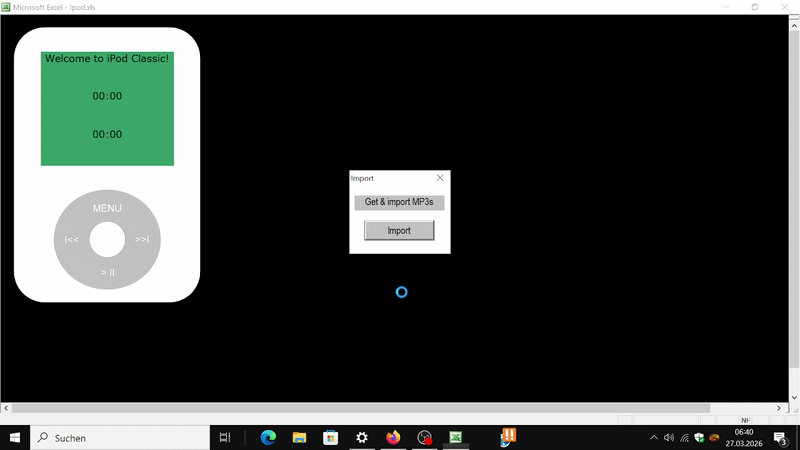The height and width of the screenshot is (450, 800).
Task: Open network status icon in system tray
Action: tap(684, 437)
